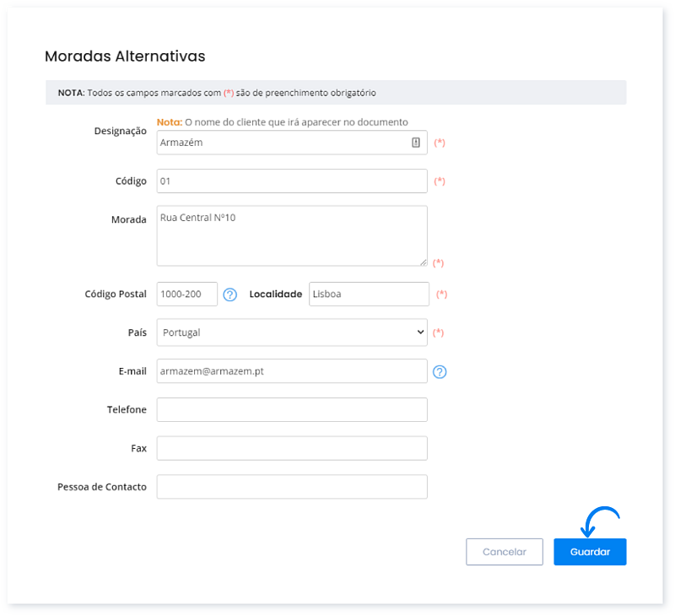675x616 pixels.
Task: Expand the País dropdown showing Portugal
Action: tap(292, 332)
